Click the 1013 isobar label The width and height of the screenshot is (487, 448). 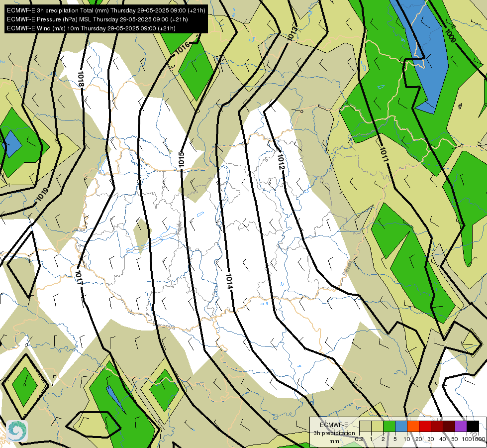292,34
